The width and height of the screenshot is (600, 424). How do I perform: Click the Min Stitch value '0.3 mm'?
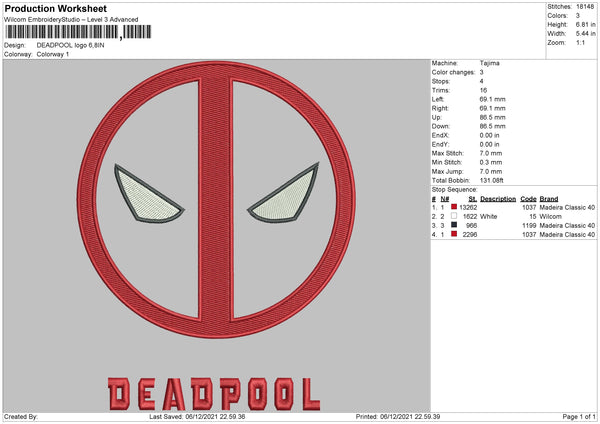pos(491,162)
